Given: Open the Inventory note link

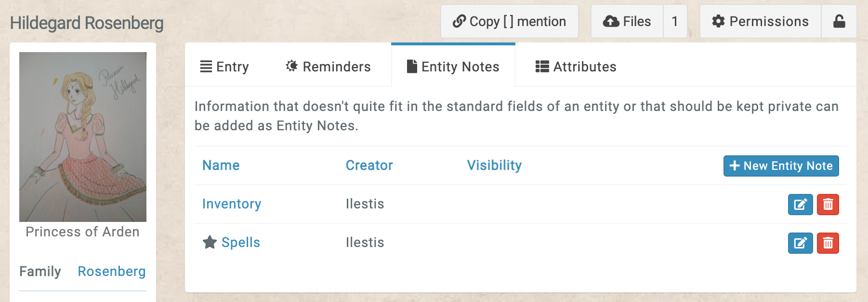Looking at the screenshot, I should pyautogui.click(x=232, y=204).
